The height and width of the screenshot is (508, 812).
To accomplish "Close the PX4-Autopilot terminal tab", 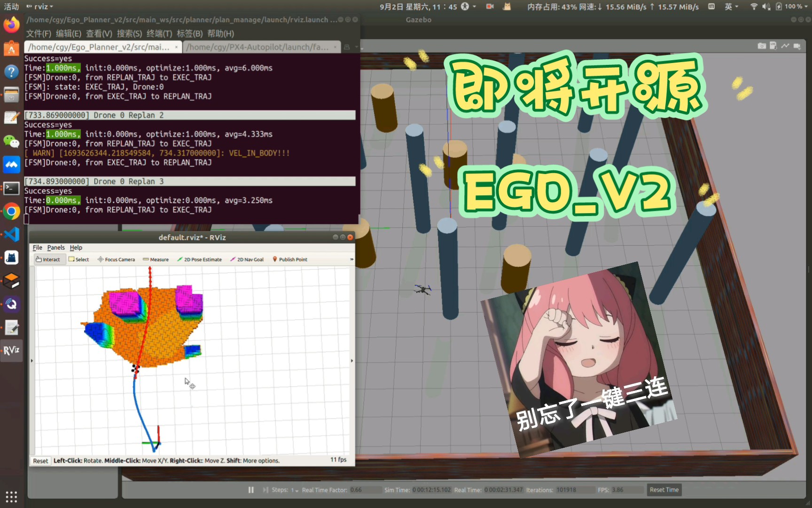I will pos(335,47).
